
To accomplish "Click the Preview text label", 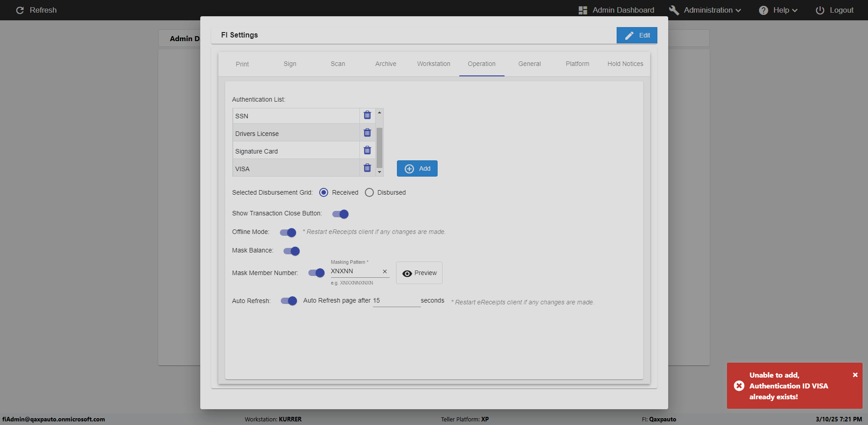I will pyautogui.click(x=425, y=273).
